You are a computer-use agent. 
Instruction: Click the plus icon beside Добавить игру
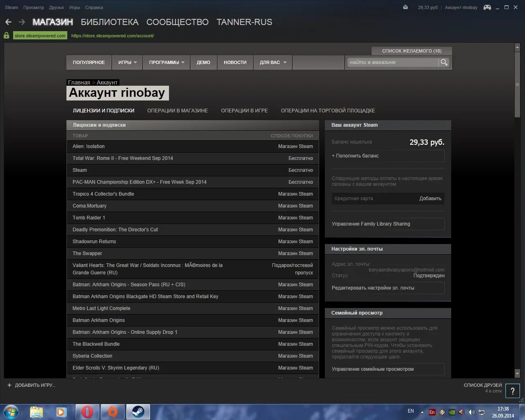click(9, 385)
